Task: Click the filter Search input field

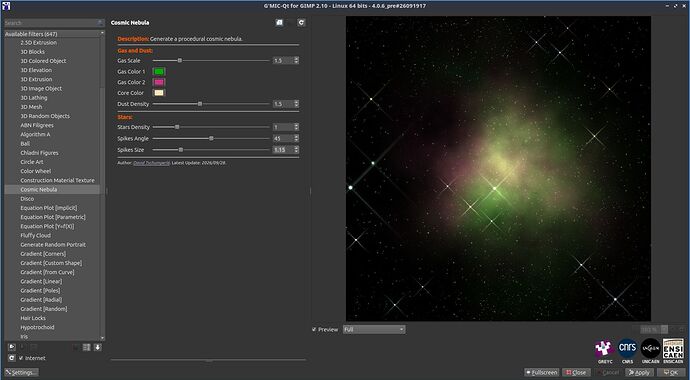Action: pos(54,23)
